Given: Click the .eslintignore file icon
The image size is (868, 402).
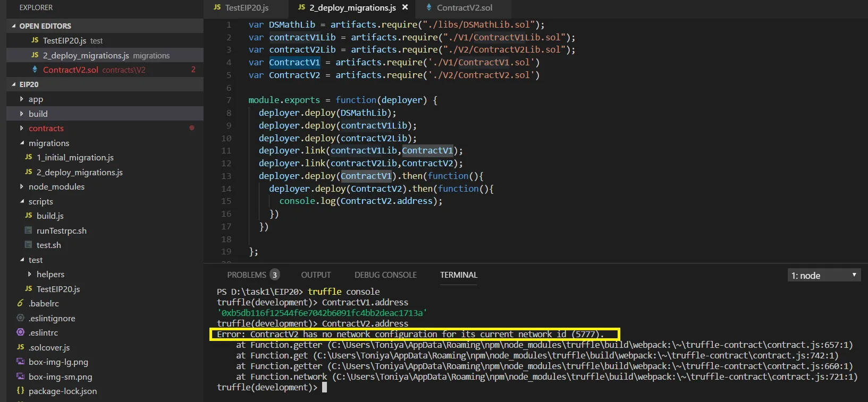Looking at the screenshot, I should pos(20,318).
